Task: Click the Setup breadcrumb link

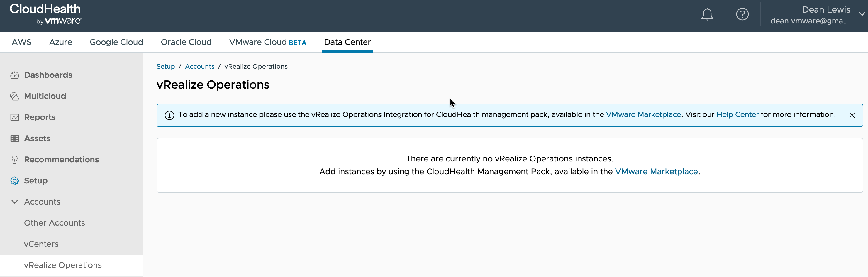Action: click(x=165, y=66)
